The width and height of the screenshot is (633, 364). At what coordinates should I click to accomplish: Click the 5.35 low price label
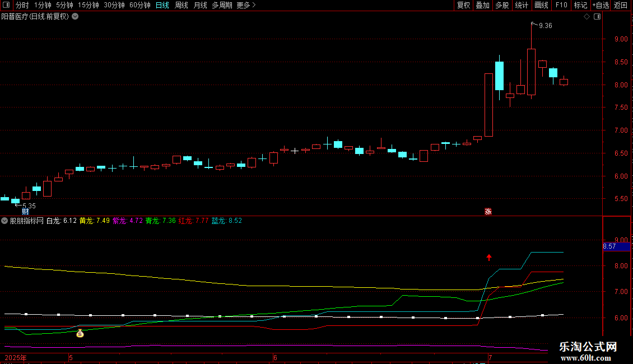click(x=29, y=206)
